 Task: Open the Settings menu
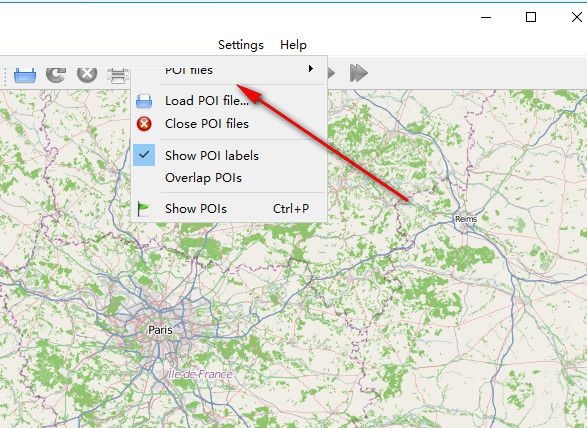click(x=241, y=45)
